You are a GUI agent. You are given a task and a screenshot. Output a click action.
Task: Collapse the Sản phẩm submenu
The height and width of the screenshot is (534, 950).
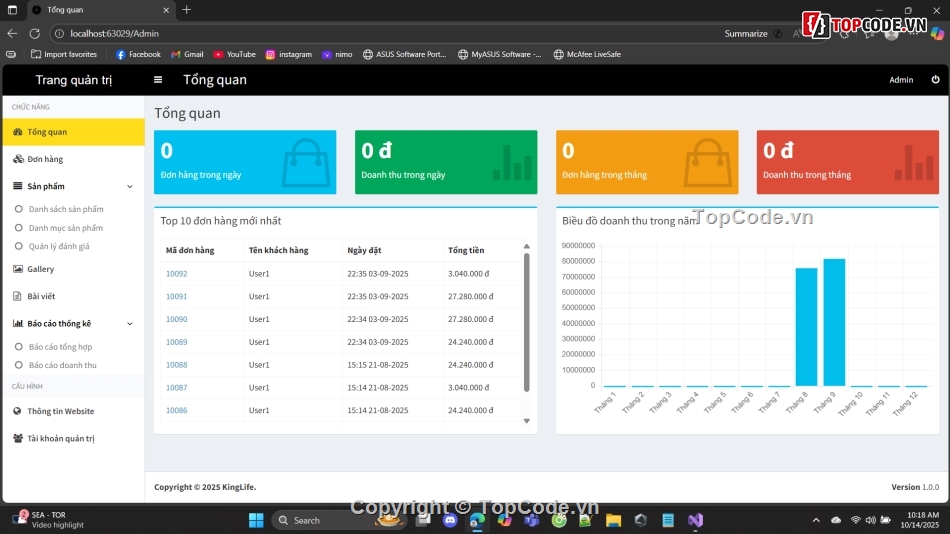point(129,186)
